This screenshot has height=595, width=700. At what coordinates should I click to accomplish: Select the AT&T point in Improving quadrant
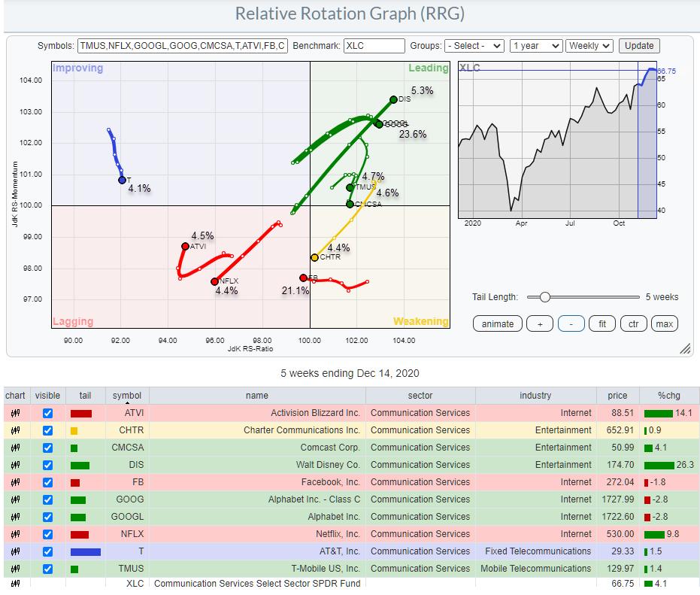(x=122, y=180)
